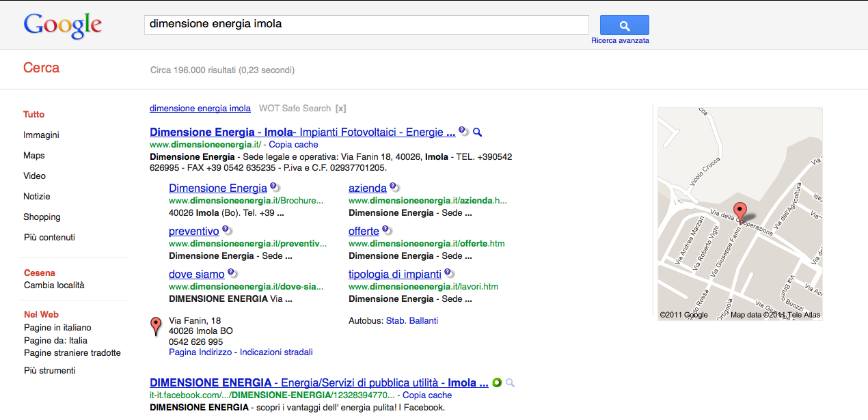Click the phone number 0542 626 995

coord(195,341)
